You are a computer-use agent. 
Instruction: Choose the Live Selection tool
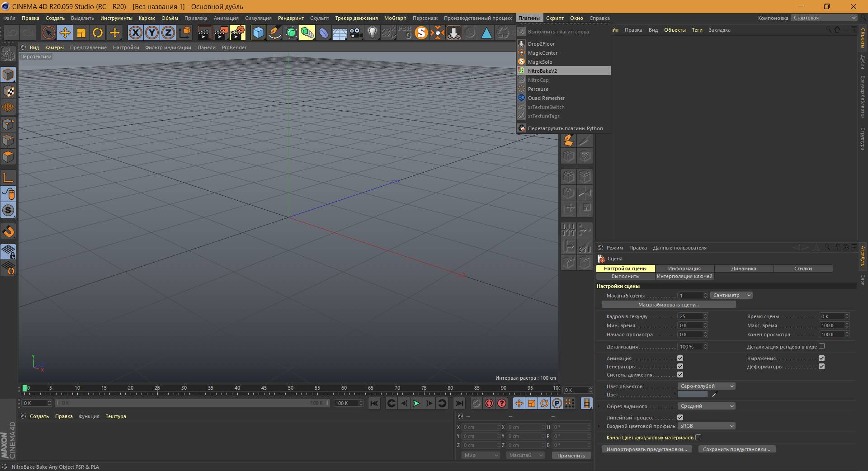(48, 33)
